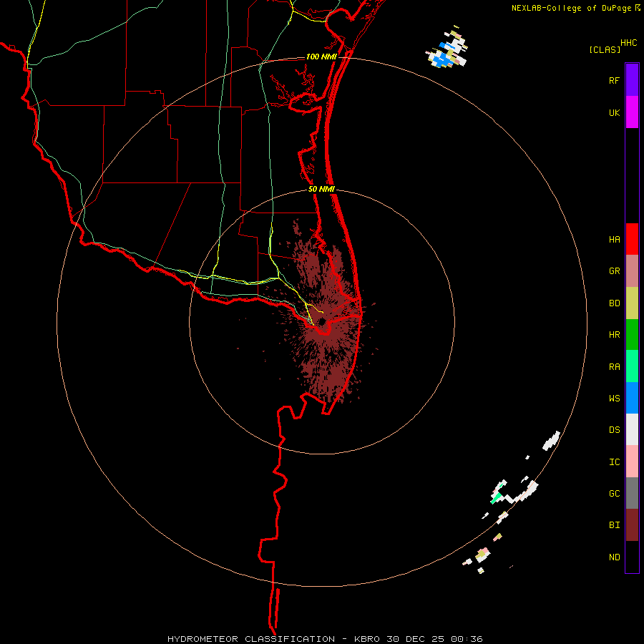Select the BD yellow legend swatch
644x644 pixels.
coord(632,303)
